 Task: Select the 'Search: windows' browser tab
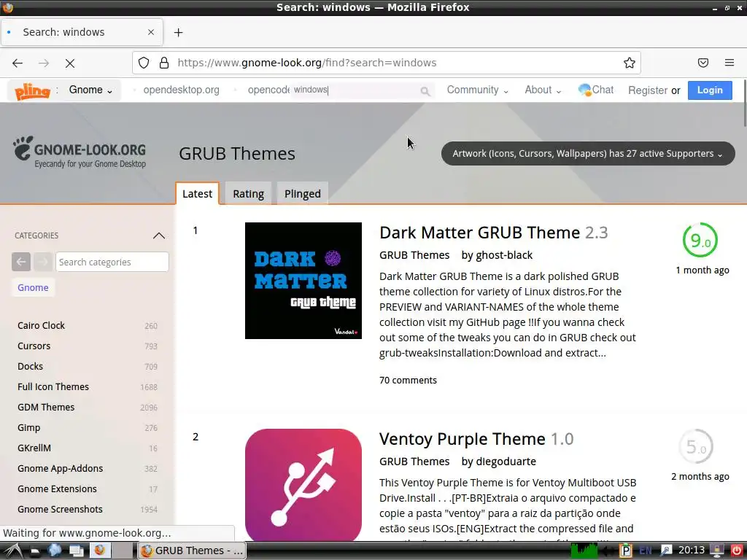[82, 32]
